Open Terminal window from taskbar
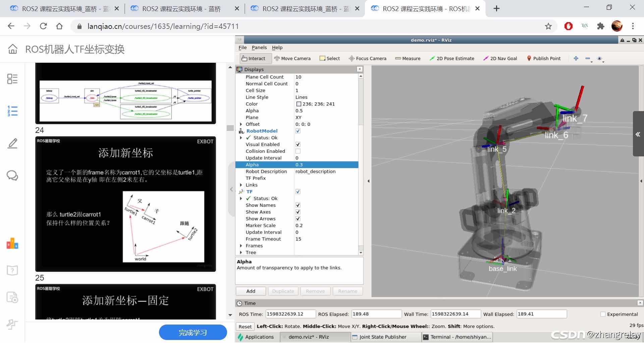The width and height of the screenshot is (644, 343). pos(457,337)
